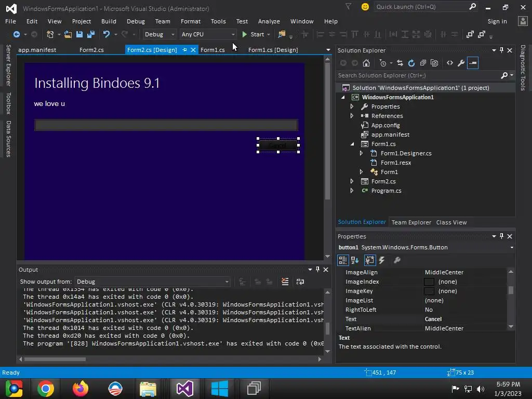Click the ImageIndex image preview swatch
The image size is (532, 399).
(429, 282)
